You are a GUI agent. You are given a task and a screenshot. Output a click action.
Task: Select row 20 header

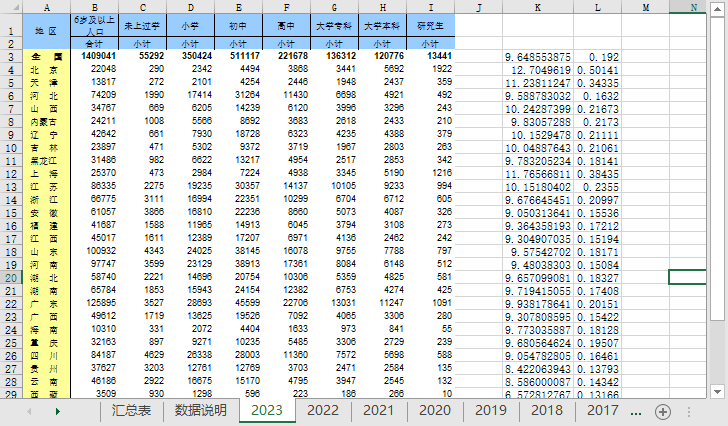pyautogui.click(x=11, y=278)
